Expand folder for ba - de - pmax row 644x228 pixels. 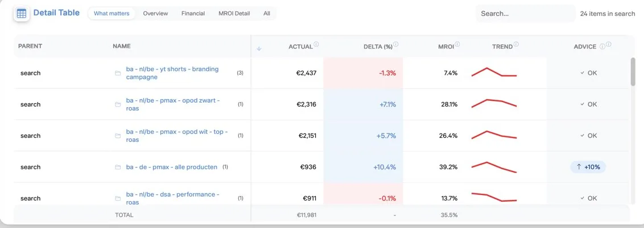[x=118, y=167]
